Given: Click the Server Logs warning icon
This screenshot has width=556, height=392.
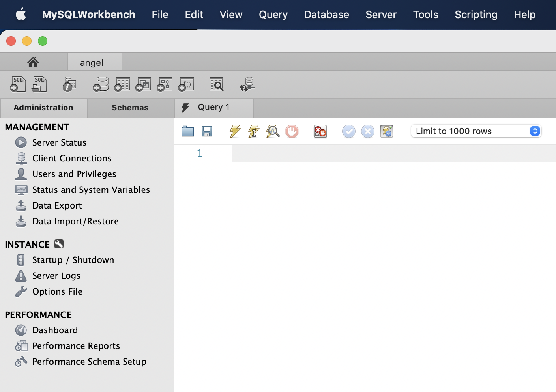Looking at the screenshot, I should pyautogui.click(x=21, y=276).
